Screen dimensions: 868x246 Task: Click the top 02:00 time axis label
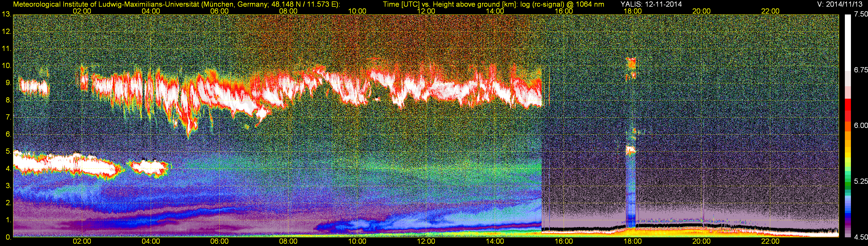click(x=82, y=11)
